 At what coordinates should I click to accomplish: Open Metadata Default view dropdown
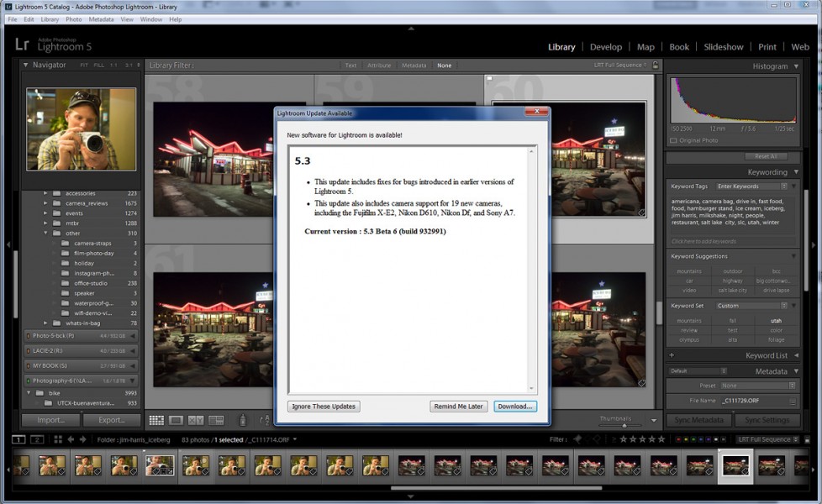698,371
